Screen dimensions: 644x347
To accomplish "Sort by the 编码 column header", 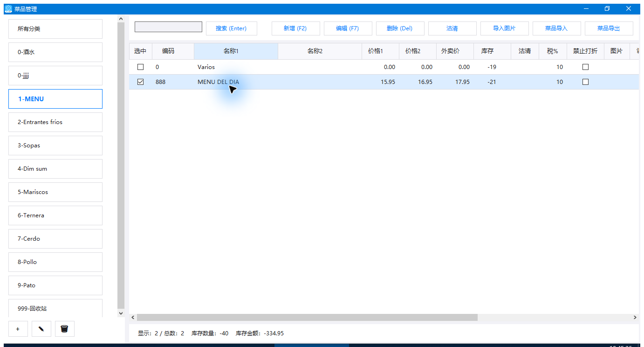I will click(x=173, y=51).
